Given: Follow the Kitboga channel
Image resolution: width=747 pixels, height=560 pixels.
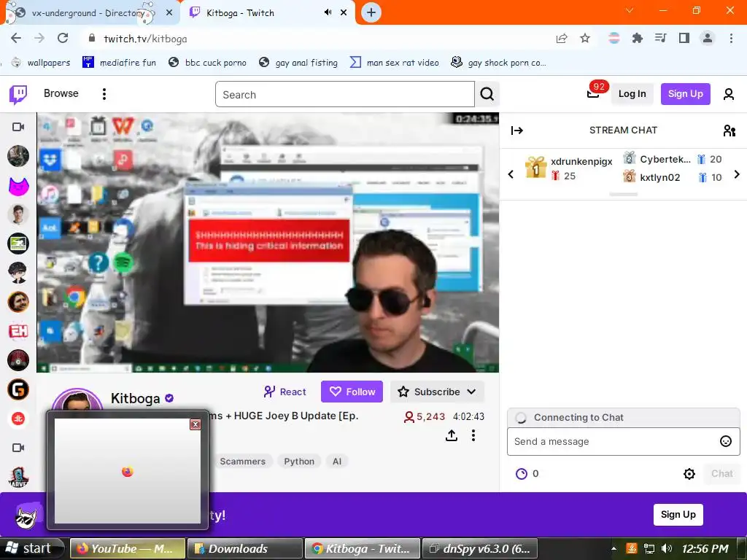Looking at the screenshot, I should pos(352,392).
